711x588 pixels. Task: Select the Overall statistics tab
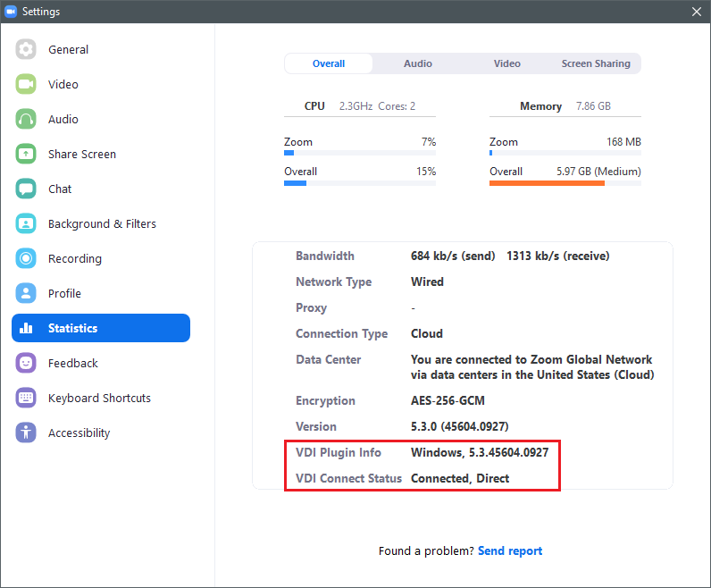[329, 63]
